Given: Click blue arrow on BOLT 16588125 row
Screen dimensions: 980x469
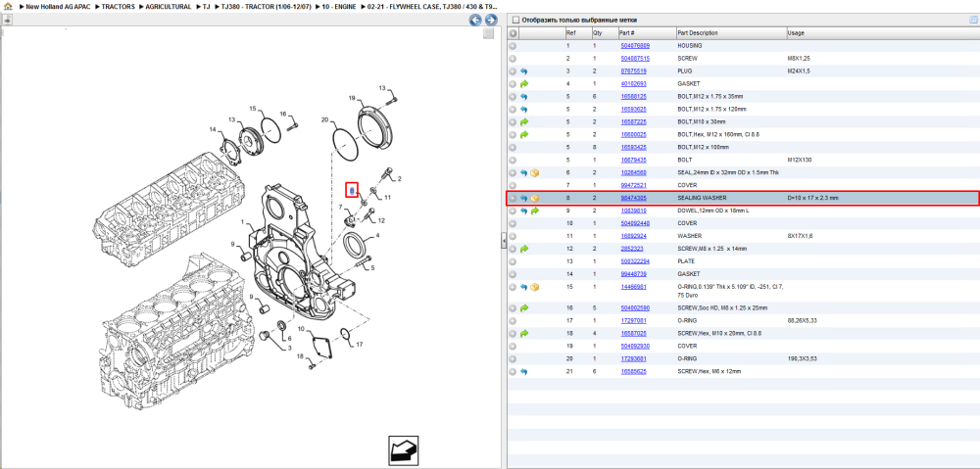Looking at the screenshot, I should 523,97.
